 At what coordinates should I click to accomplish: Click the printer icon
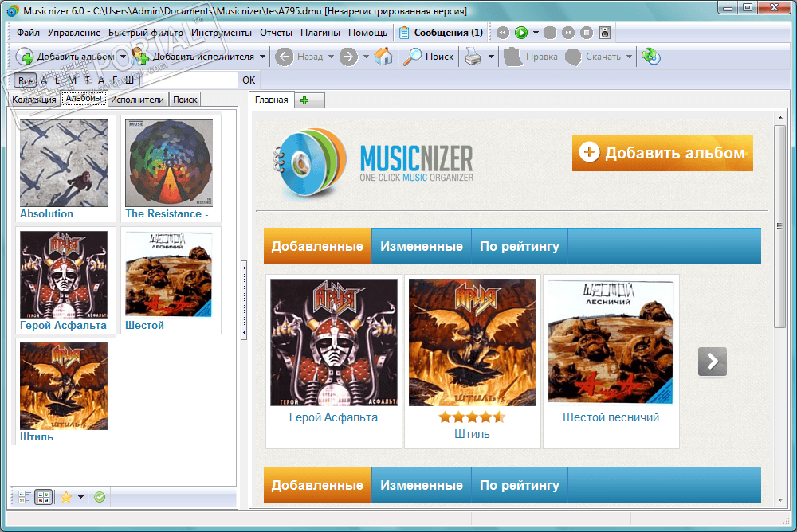coord(473,57)
